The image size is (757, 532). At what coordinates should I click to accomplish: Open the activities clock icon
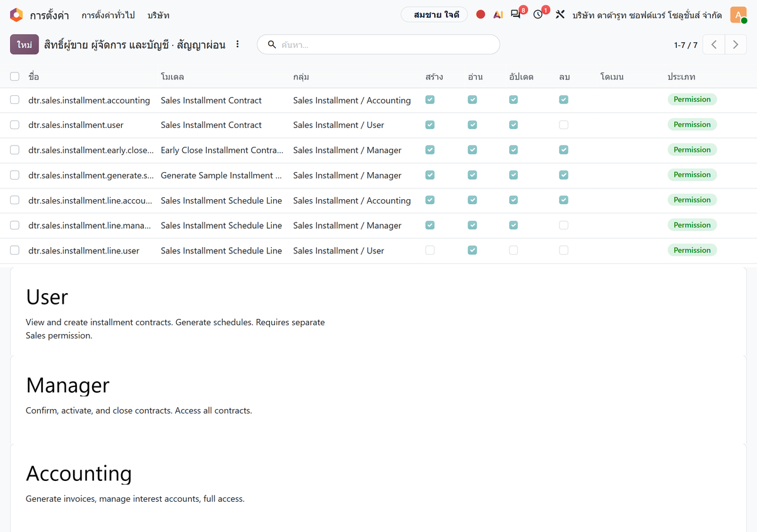coord(538,14)
